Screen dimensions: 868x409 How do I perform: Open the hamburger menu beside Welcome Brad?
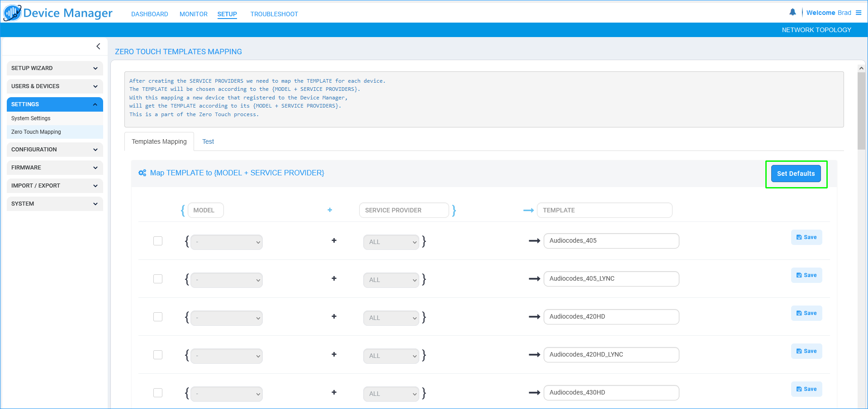click(859, 13)
